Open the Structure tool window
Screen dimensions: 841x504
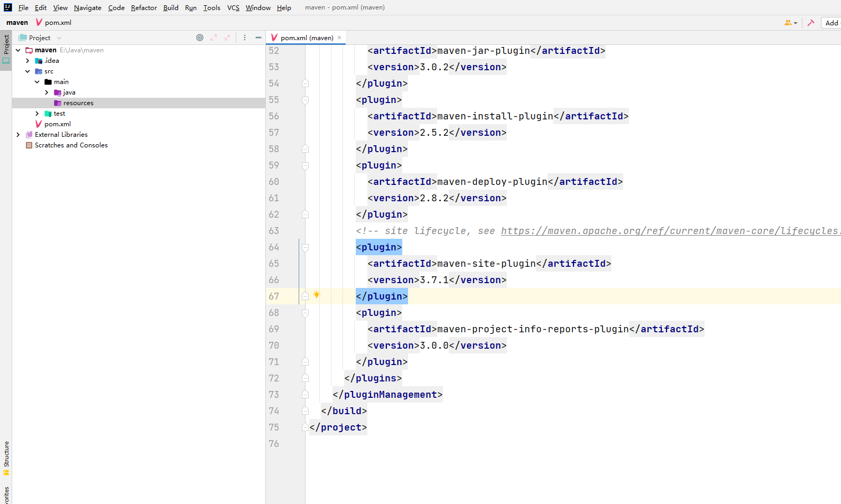click(6, 458)
